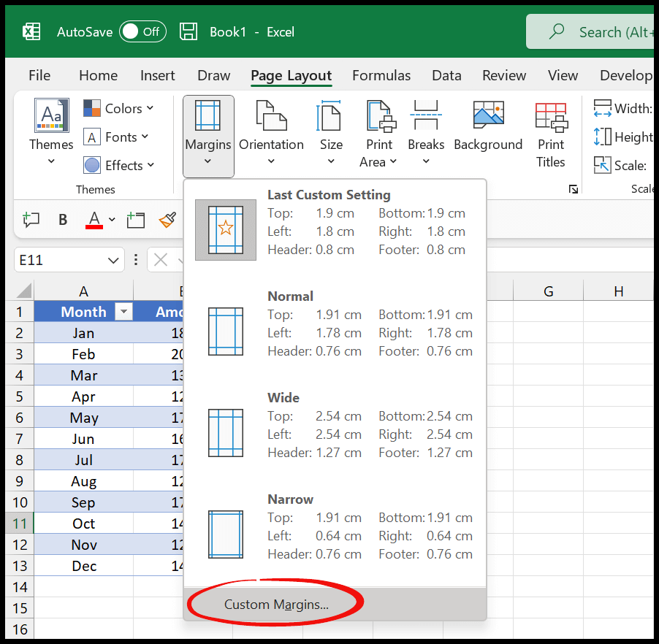
Task: Select the Narrow margins preset
Action: click(x=335, y=526)
